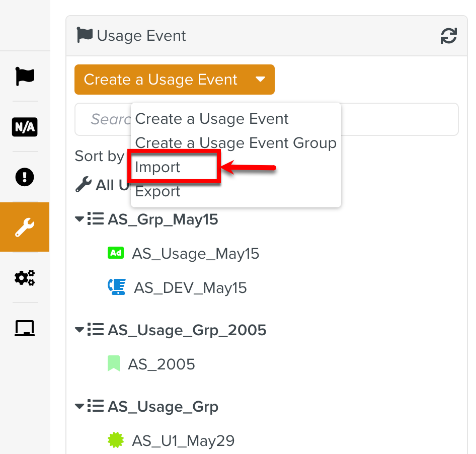Open the gears settings sidebar icon

[25, 277]
